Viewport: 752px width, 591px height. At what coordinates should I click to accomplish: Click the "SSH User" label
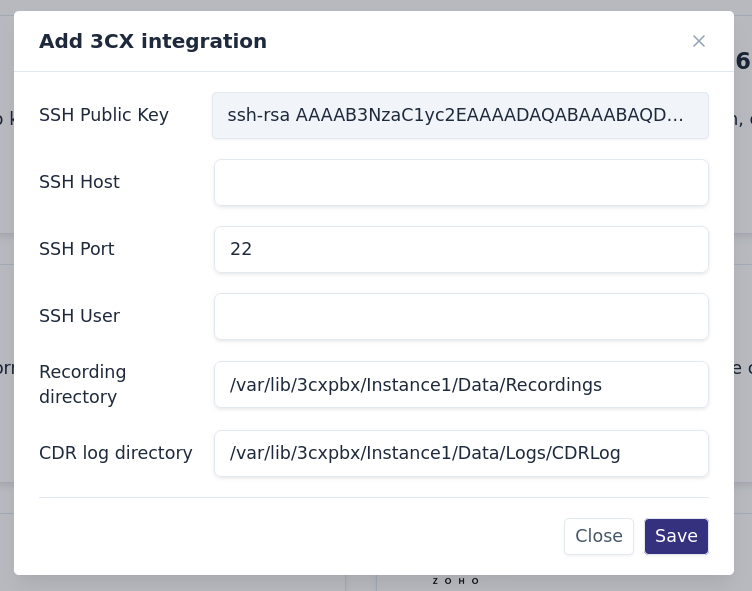(x=79, y=316)
